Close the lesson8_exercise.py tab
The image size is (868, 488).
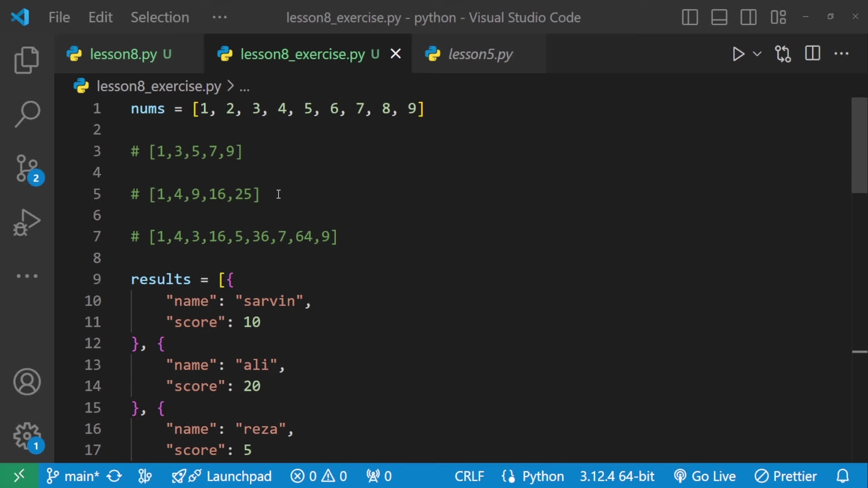[x=396, y=54]
